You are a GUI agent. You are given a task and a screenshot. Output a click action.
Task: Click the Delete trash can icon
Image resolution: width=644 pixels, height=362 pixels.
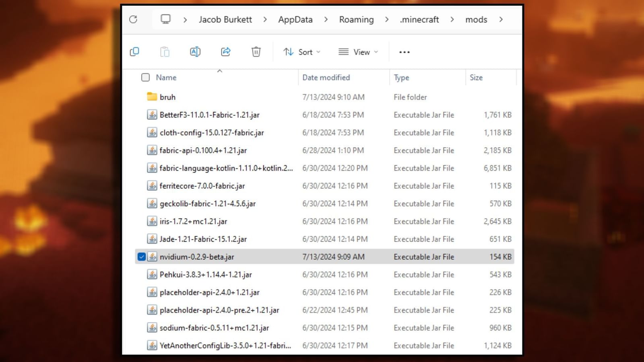pos(256,52)
